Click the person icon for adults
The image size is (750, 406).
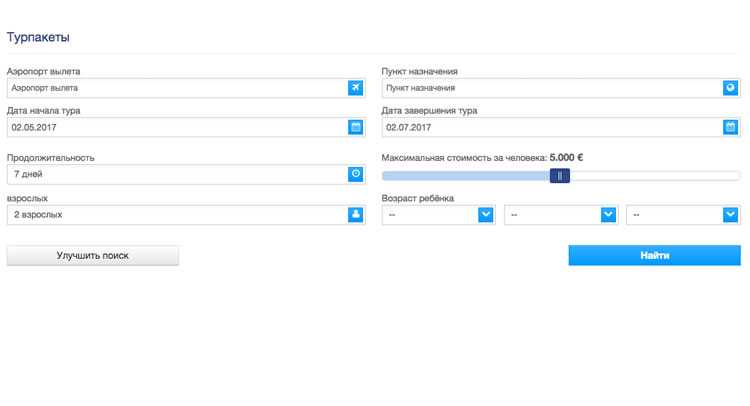tap(355, 214)
